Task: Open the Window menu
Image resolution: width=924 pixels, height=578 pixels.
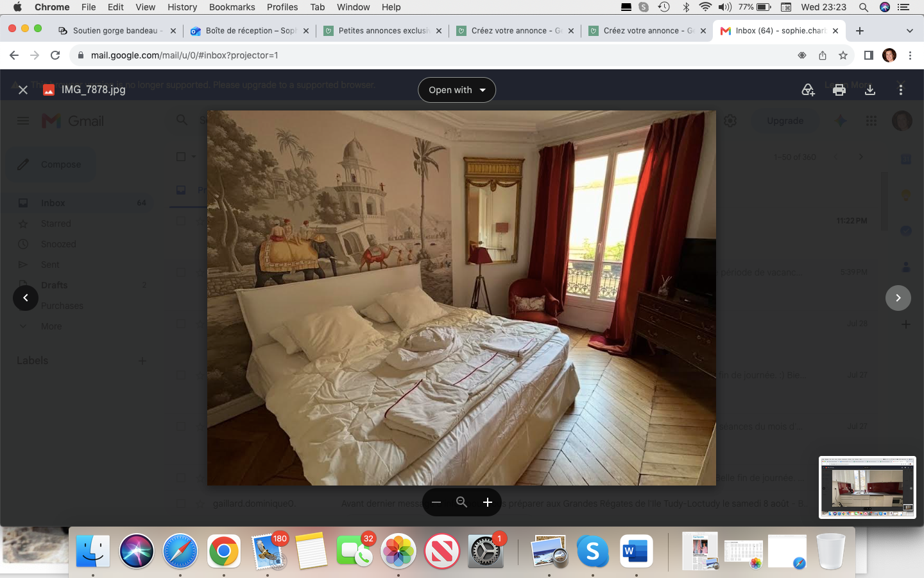Action: point(353,7)
